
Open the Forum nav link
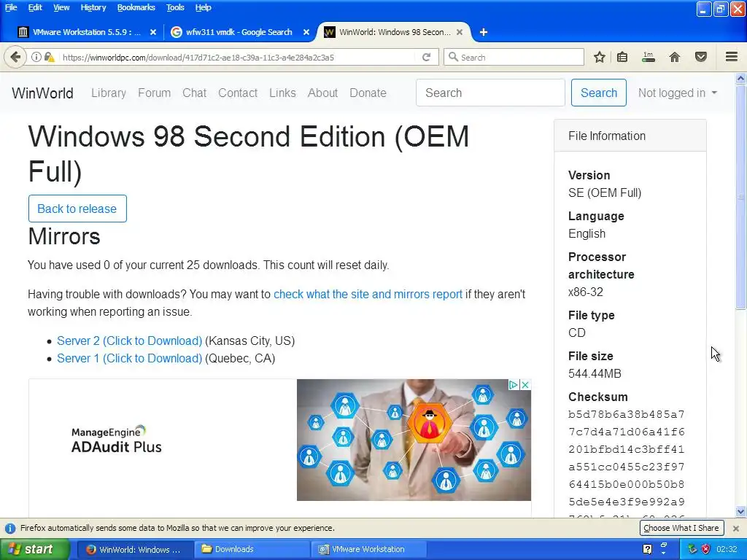155,93
